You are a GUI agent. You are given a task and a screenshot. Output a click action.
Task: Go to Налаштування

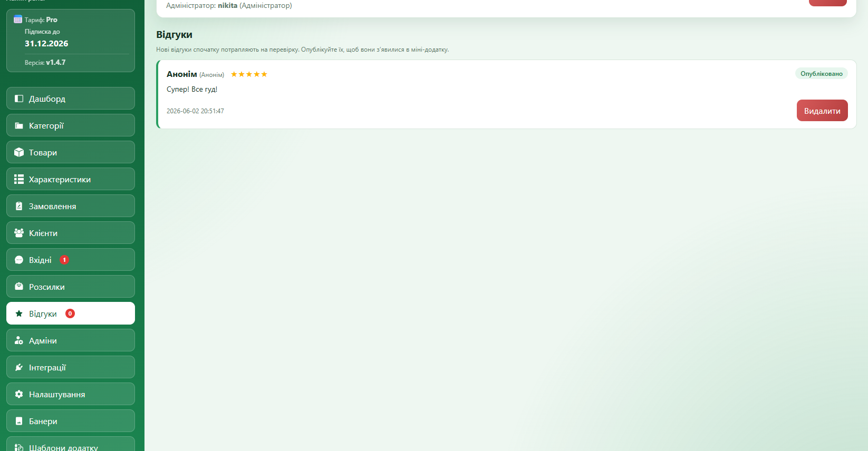click(71, 394)
